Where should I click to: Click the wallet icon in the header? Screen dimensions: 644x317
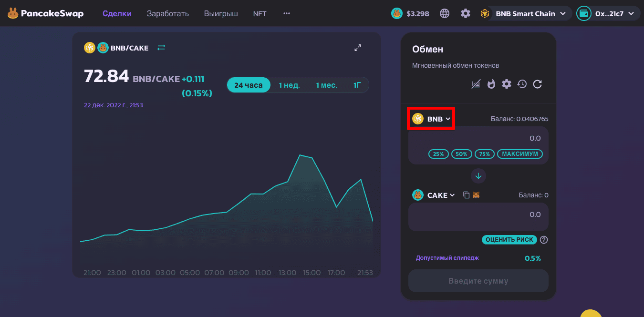(x=584, y=13)
